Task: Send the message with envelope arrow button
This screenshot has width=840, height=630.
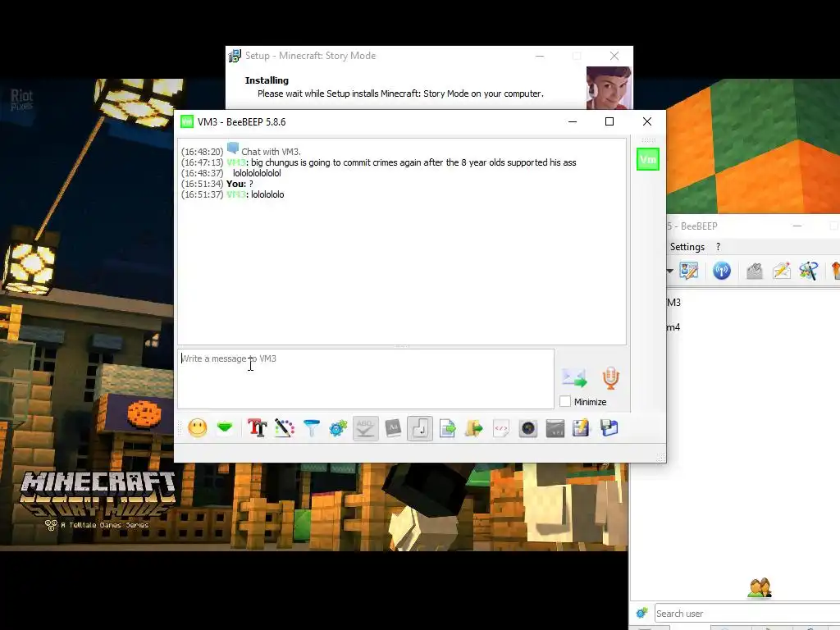Action: 574,377
